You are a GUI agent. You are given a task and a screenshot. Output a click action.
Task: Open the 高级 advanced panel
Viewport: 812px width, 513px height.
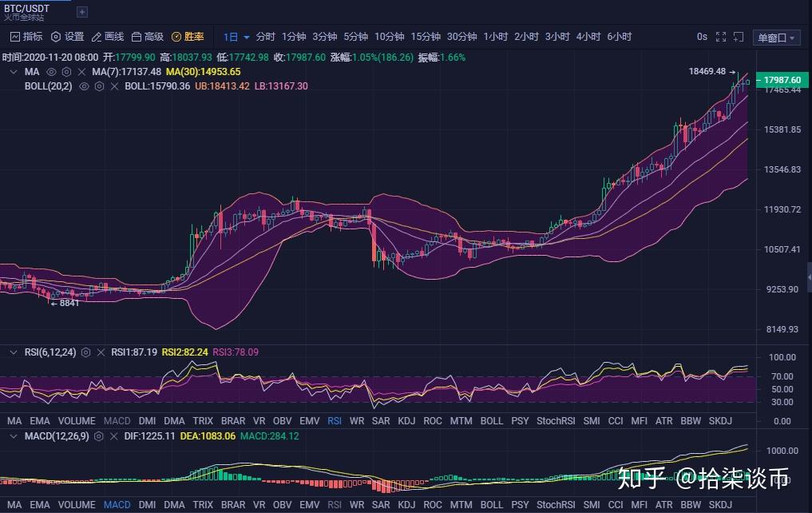pyautogui.click(x=148, y=37)
